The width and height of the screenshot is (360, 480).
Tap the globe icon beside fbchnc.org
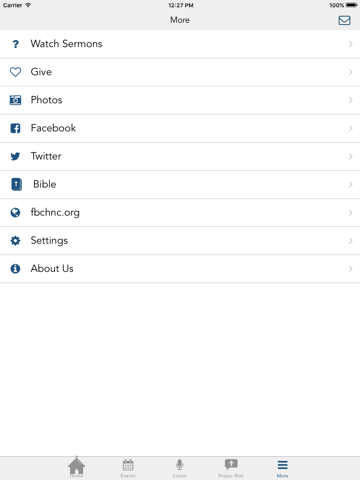click(x=15, y=212)
